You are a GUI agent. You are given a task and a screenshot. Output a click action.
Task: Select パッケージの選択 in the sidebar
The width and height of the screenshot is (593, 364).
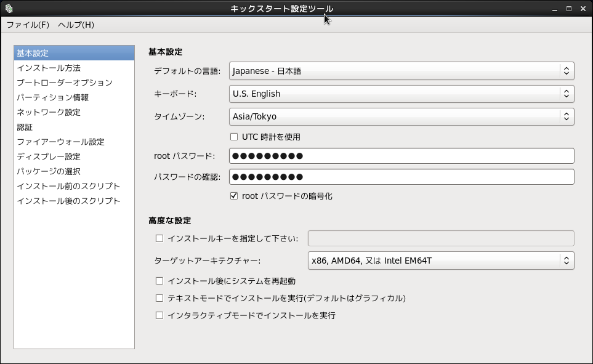[49, 171]
